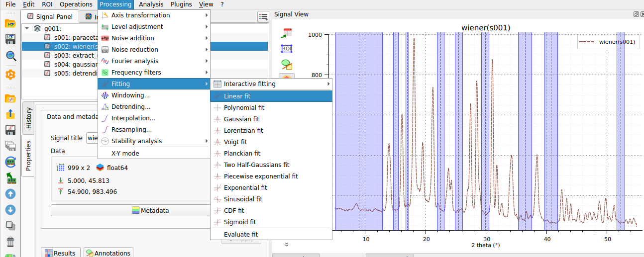Click the magnifier icon in left toolbar

pos(10,56)
